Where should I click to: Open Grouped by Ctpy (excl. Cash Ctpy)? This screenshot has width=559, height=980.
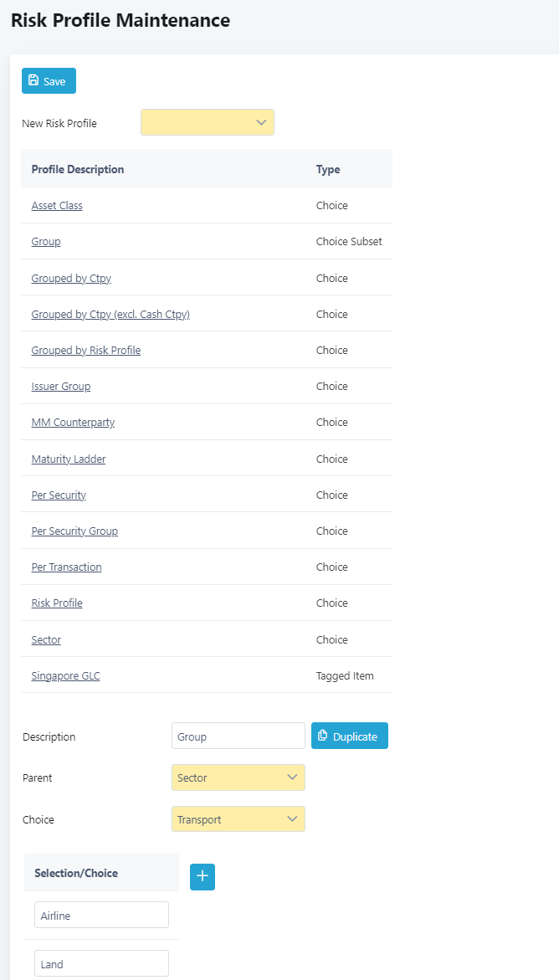pos(110,315)
